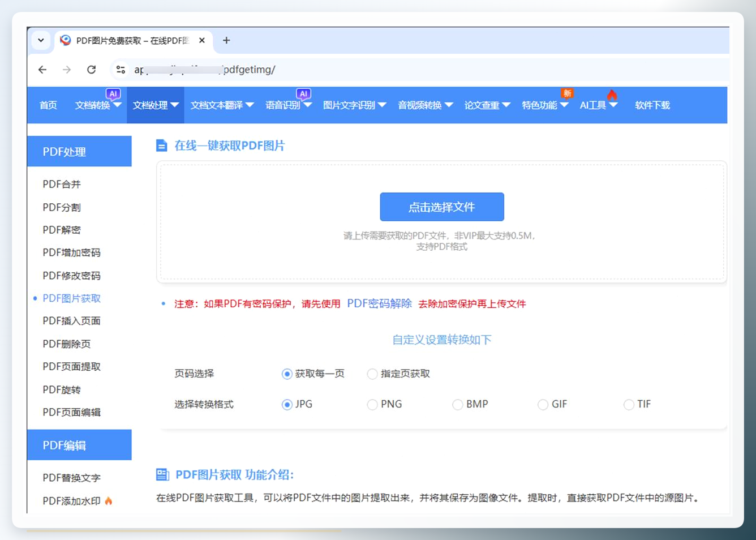The image size is (756, 540).
Task: Click the document icon beside 在线一键获取PDF图片
Action: coord(162,146)
